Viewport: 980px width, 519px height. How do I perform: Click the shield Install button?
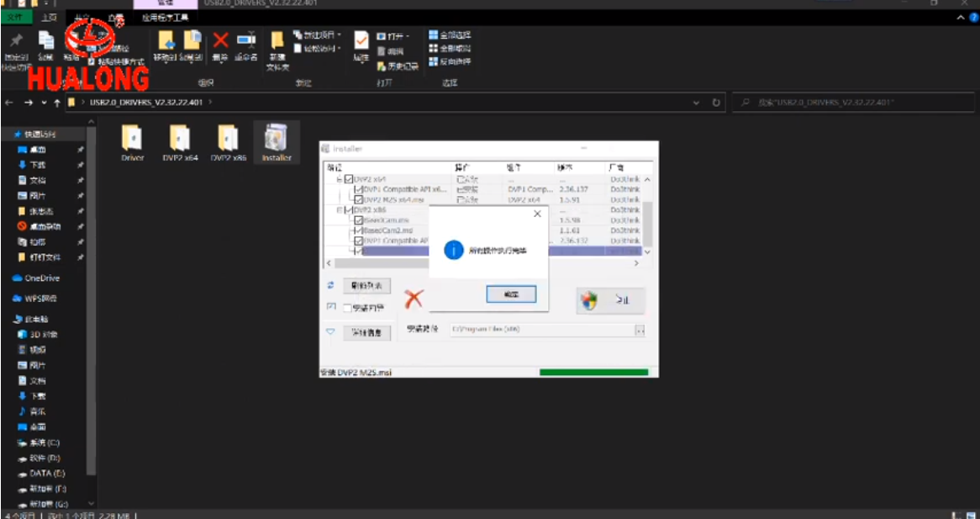click(610, 301)
